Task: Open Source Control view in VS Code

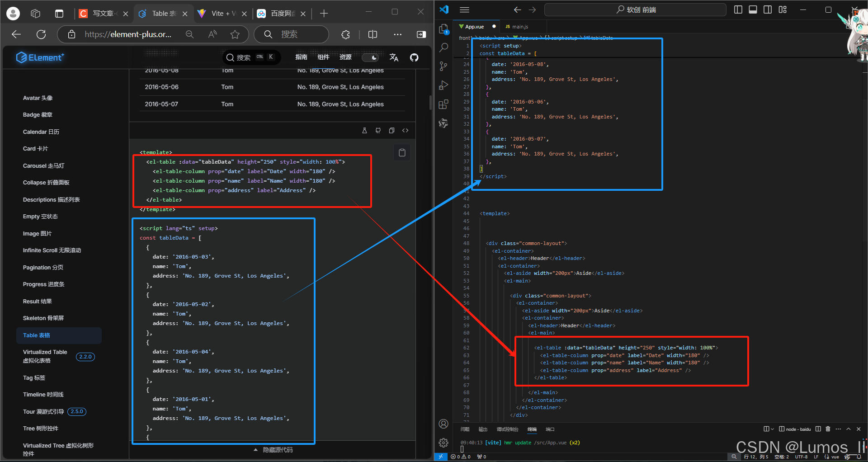Action: [443, 66]
